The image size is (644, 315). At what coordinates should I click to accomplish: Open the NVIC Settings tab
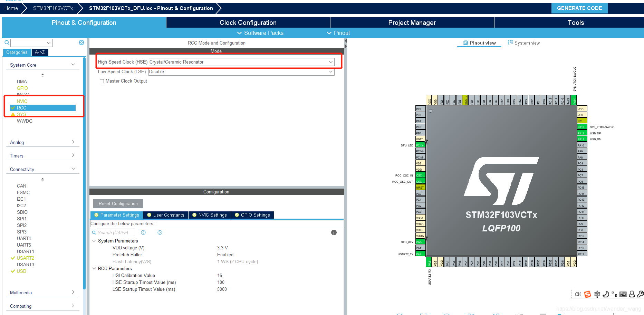[x=210, y=215]
